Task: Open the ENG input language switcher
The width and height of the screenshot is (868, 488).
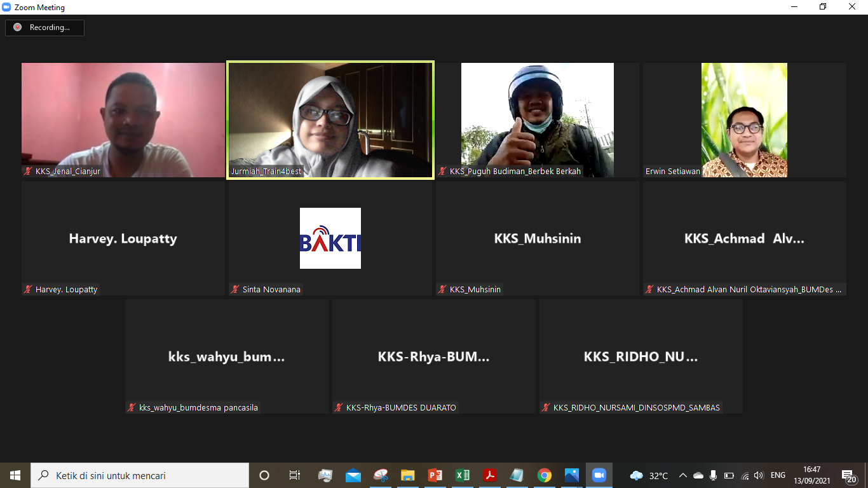Action: pyautogui.click(x=778, y=475)
